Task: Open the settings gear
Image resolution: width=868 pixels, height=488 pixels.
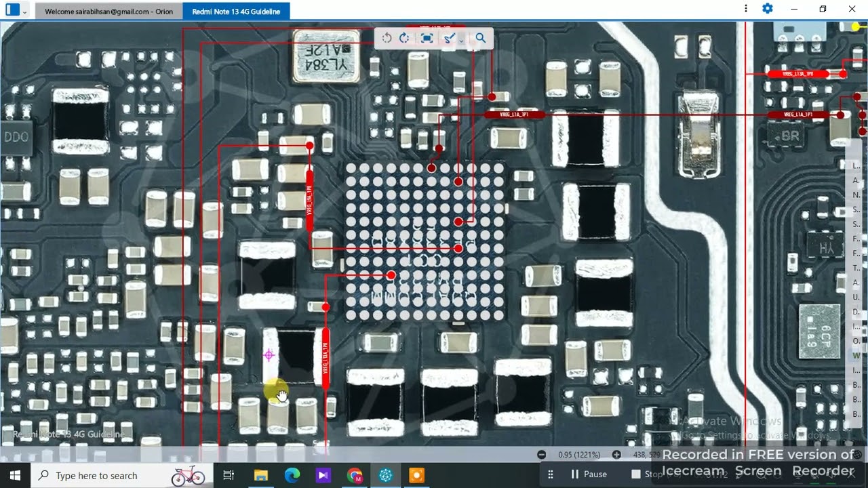Action: [x=768, y=9]
